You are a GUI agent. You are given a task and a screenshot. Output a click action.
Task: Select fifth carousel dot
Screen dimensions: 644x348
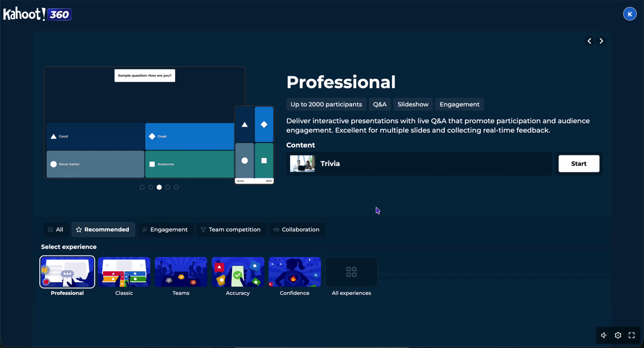coord(176,187)
